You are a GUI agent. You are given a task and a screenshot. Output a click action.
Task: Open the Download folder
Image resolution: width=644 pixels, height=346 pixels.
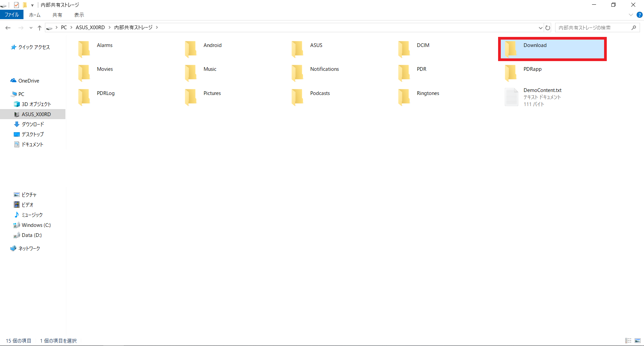535,46
